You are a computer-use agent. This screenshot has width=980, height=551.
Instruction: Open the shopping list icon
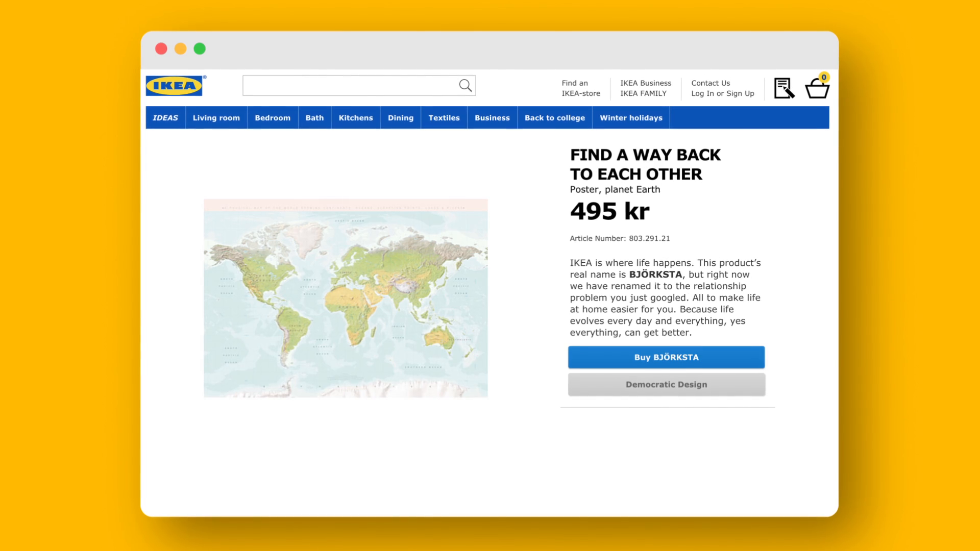coord(784,88)
